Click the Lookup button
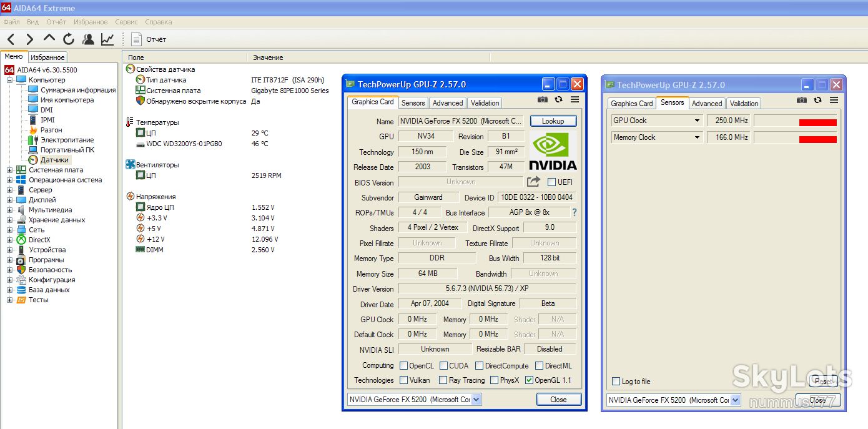 [x=553, y=121]
